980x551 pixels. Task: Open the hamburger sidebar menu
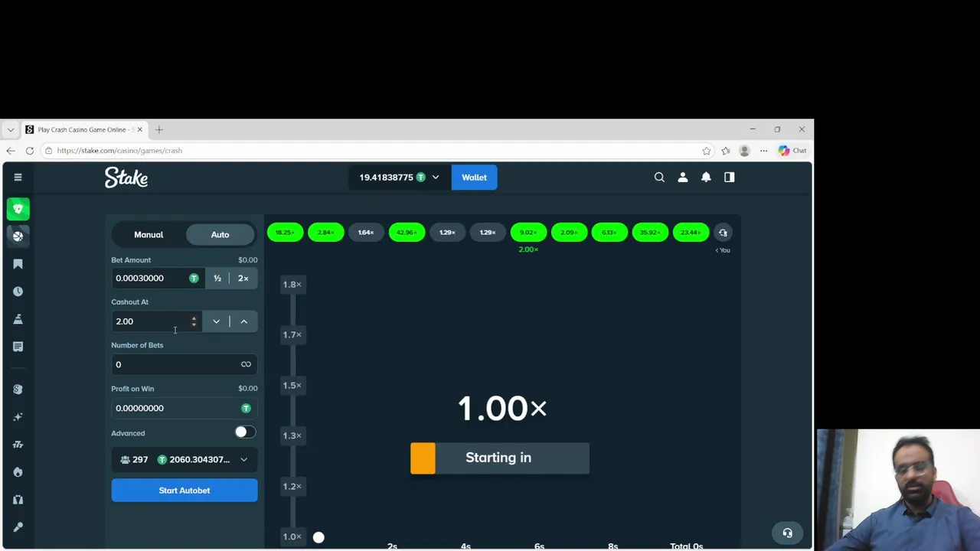tap(18, 177)
